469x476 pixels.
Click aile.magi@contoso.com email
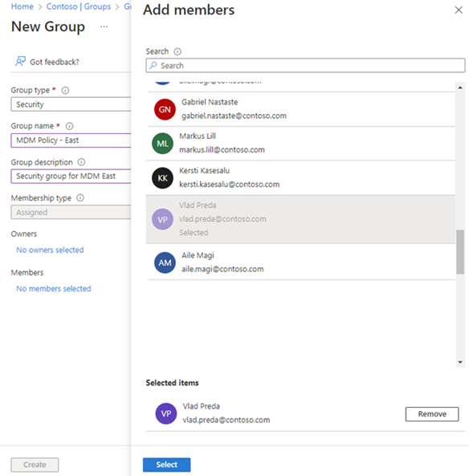(x=222, y=269)
